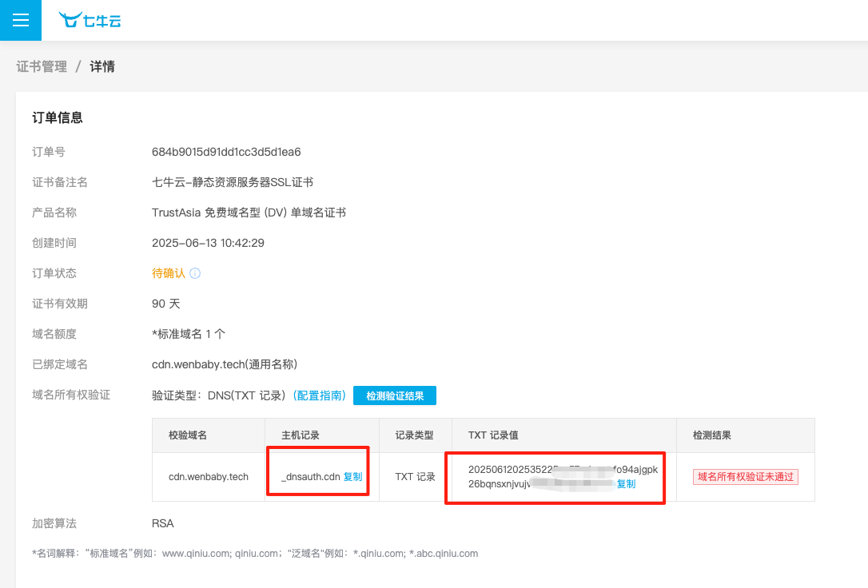Click the 名词解释 footnote text
The image size is (868, 588).
255,554
